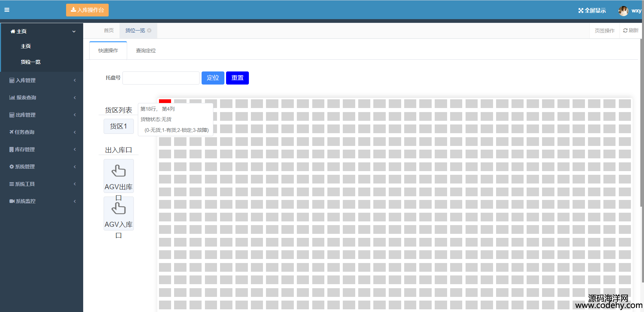Click the AGV入库口 hand icon
Image resolution: width=644 pixels, height=312 pixels.
tap(119, 209)
